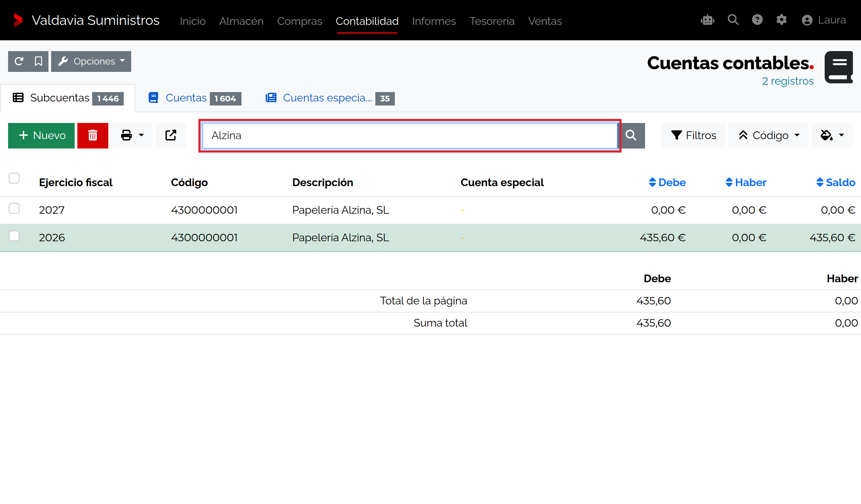Open the Compras menu
The image size is (861, 504).
tap(299, 21)
